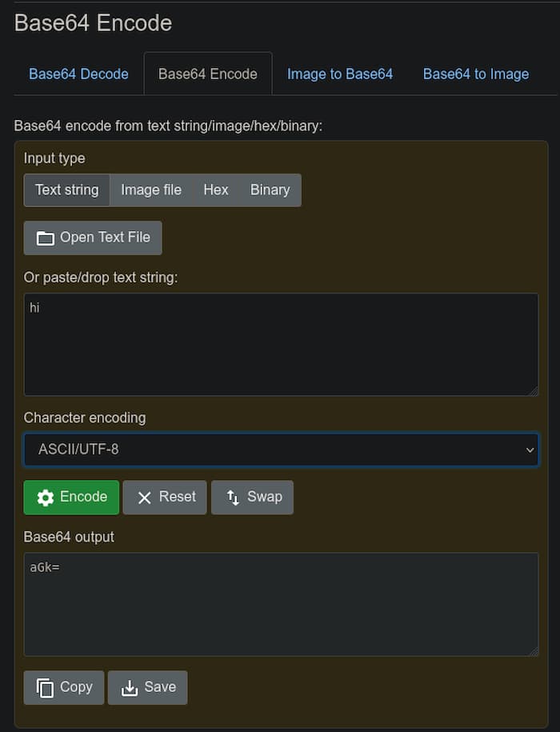Screen dimensions: 560x732
Task: Click the copy icon next to Copy label
Action: (46, 686)
